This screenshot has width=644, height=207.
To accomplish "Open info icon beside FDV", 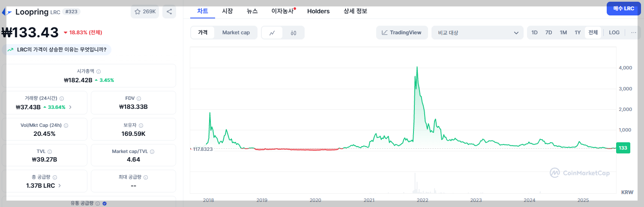I will coord(139,99).
